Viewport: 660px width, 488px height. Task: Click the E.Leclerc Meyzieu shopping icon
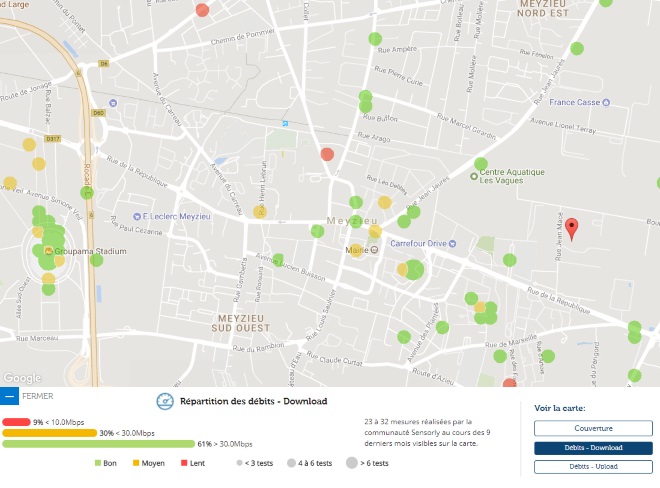tap(137, 217)
